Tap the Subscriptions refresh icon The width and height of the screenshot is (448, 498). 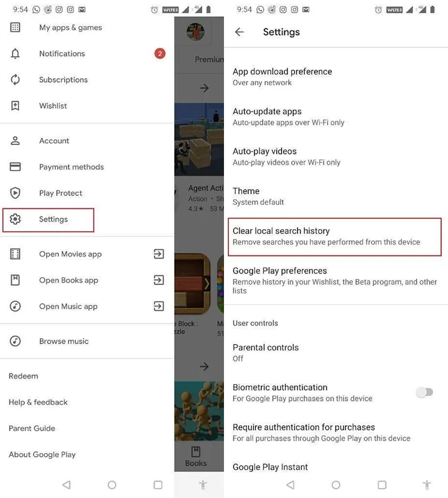15,80
